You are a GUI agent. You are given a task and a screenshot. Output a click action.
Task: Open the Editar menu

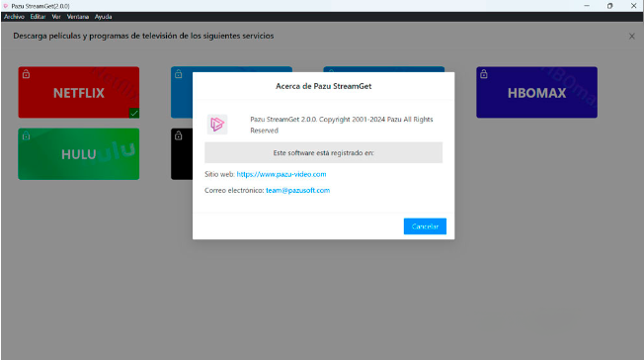pos(38,17)
